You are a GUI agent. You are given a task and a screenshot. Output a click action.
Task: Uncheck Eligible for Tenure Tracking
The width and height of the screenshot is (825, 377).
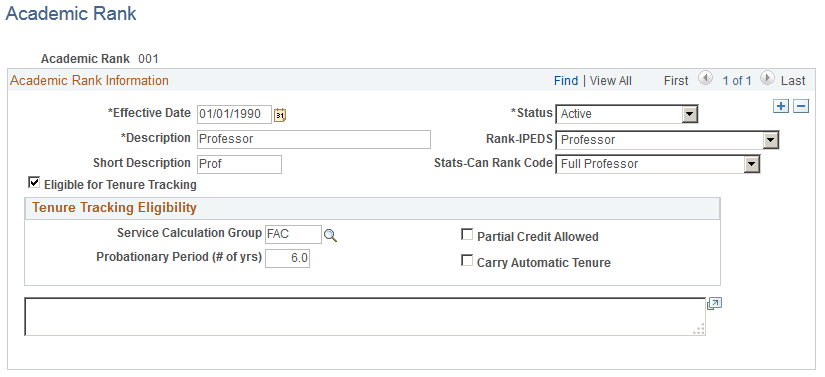tap(34, 182)
